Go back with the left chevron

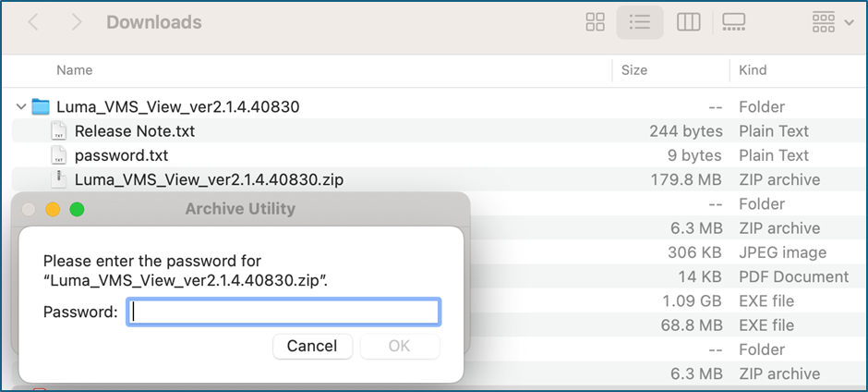point(33,22)
